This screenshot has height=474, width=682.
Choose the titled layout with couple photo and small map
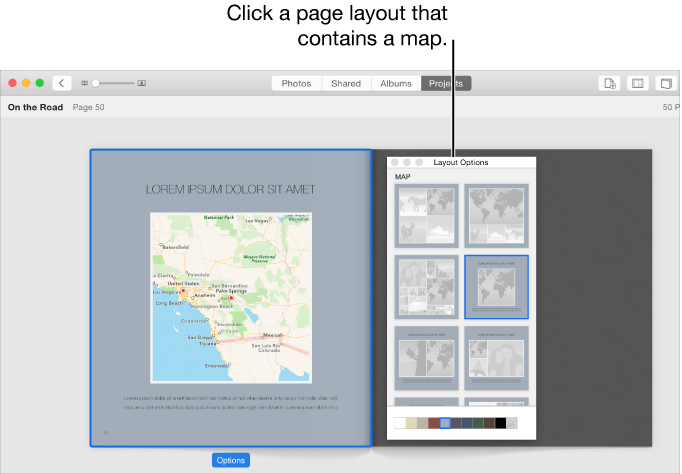pyautogui.click(x=496, y=358)
